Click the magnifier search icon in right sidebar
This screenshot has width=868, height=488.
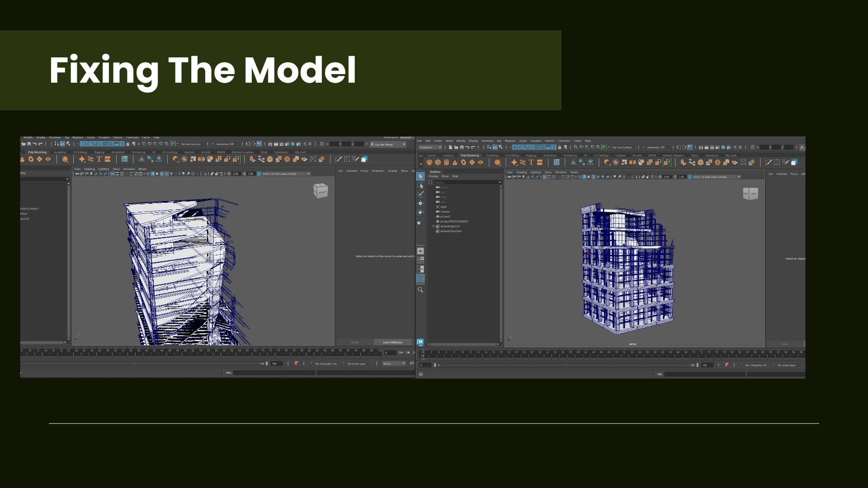[420, 290]
